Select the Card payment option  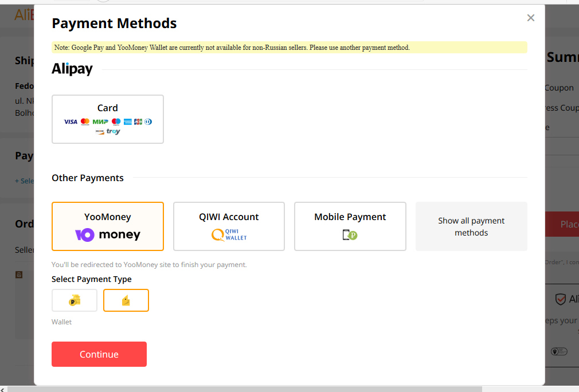coord(107,119)
